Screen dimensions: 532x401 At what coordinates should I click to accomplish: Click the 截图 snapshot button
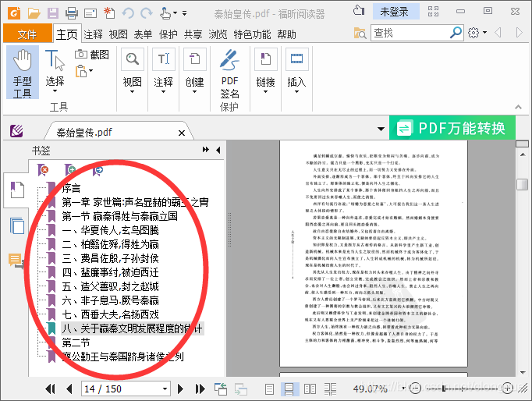(x=91, y=55)
